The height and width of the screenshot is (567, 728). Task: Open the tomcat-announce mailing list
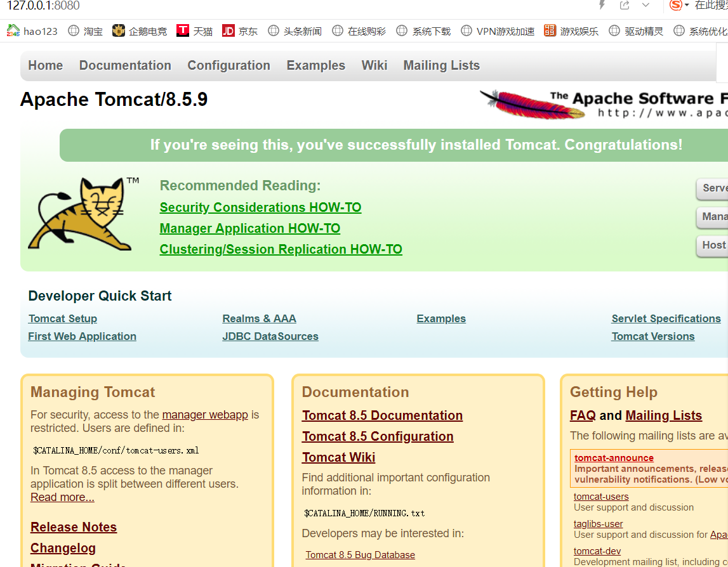[x=614, y=458]
